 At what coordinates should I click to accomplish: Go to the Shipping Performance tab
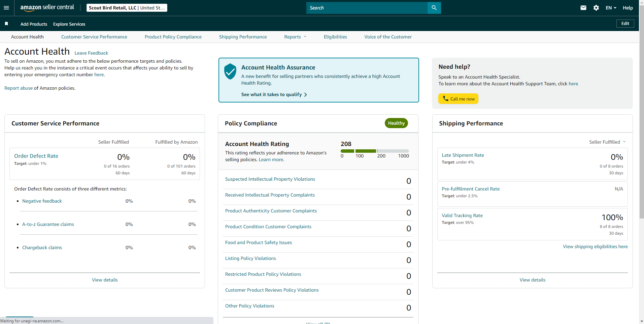coord(243,37)
